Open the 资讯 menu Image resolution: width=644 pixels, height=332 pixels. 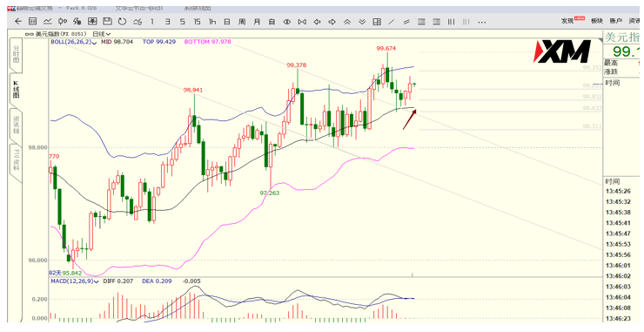point(634,21)
